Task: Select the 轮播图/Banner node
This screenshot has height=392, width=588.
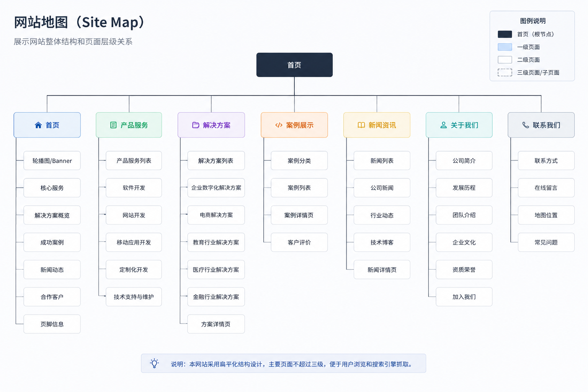Action: (52, 161)
